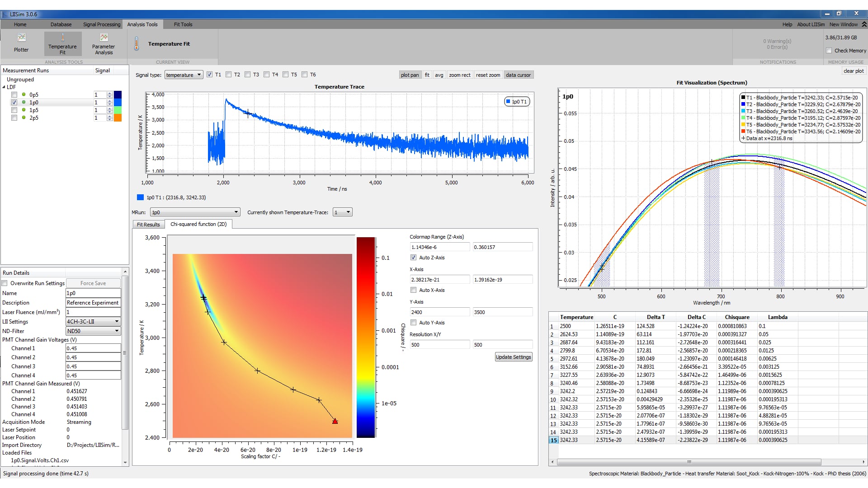Screen dimensions: 868x488
Task: Click the 1p0 T1 legend marker
Action: [x=508, y=102]
